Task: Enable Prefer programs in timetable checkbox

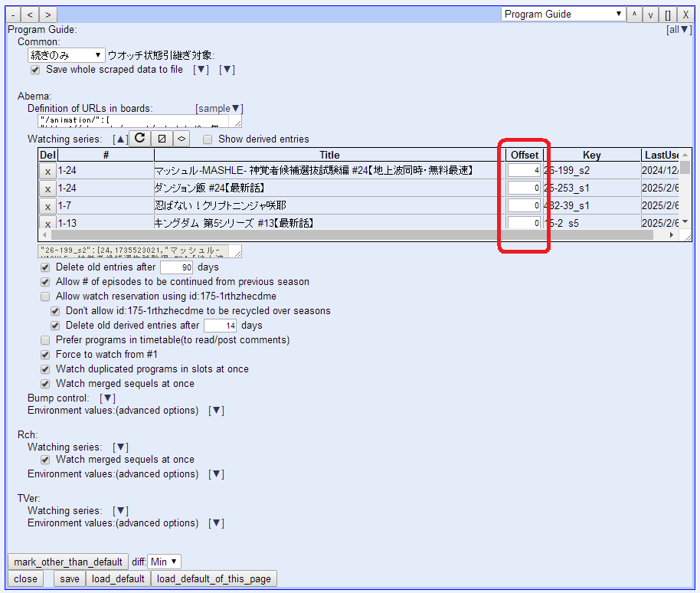Action: click(45, 340)
